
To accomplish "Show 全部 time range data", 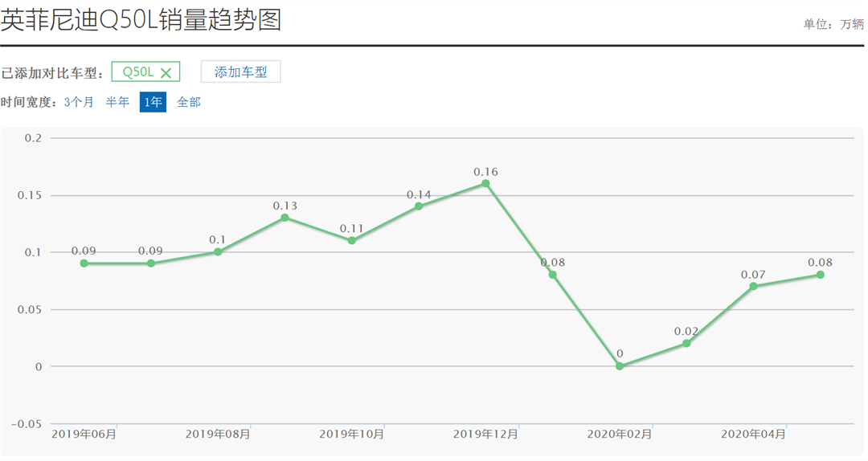I will (x=189, y=102).
